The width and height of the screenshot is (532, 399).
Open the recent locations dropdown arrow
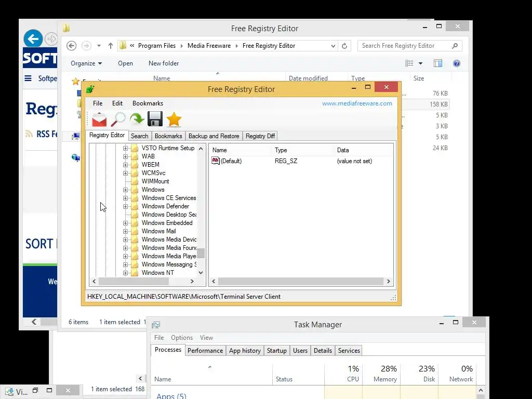99,46
